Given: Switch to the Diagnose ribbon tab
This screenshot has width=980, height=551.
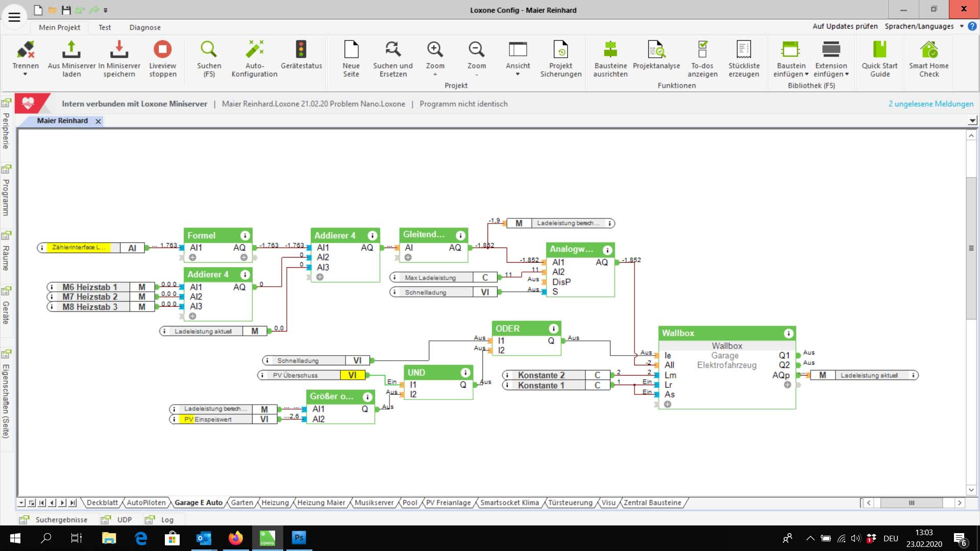Looking at the screenshot, I should (x=145, y=28).
